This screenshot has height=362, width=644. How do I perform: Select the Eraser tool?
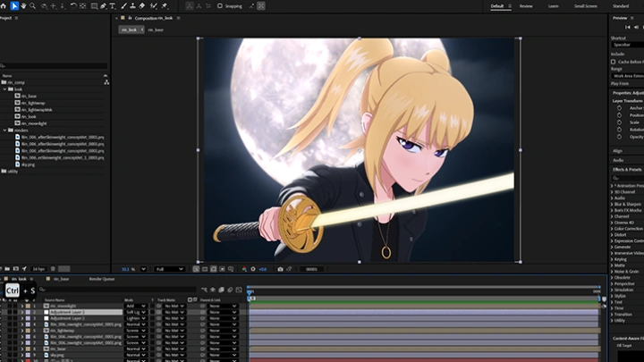click(142, 5)
